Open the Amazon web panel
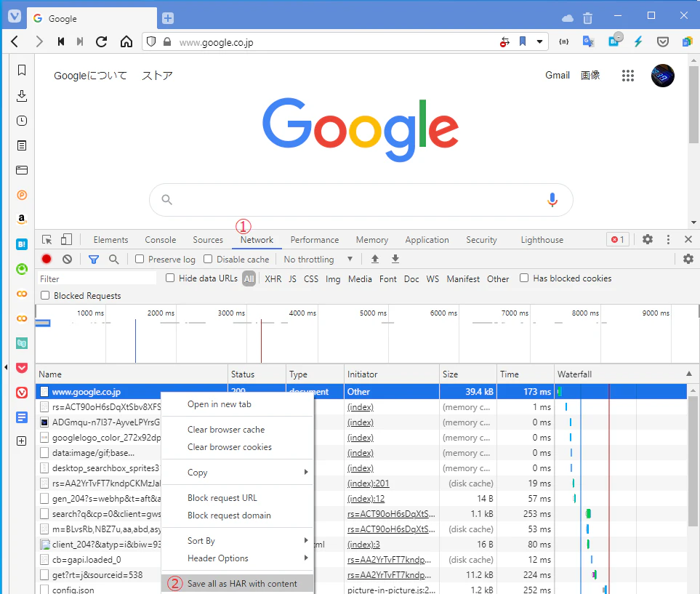Image resolution: width=700 pixels, height=594 pixels. pos(21,220)
